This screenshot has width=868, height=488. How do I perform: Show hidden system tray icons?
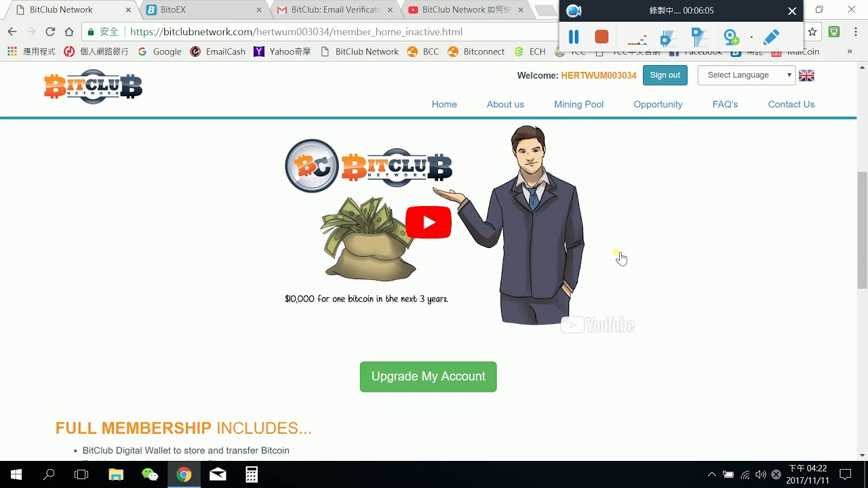point(711,474)
